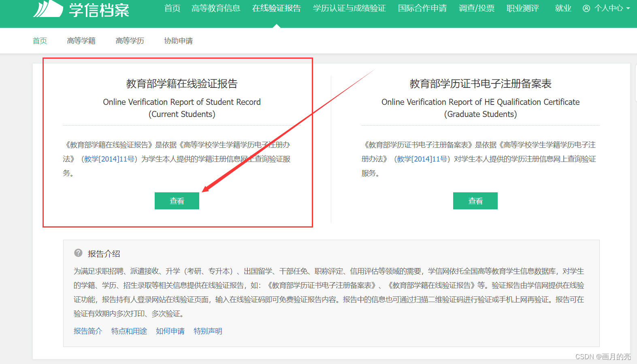Open the 就业 menu item
Screen dimensions: 637x364
(563, 9)
